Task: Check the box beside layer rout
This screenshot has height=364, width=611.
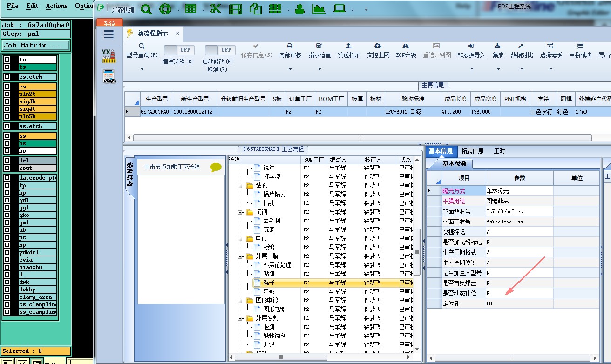Action: tap(7, 168)
